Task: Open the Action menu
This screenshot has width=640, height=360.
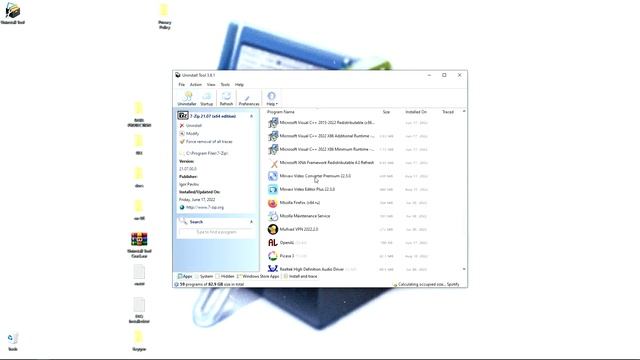Action: (x=196, y=84)
